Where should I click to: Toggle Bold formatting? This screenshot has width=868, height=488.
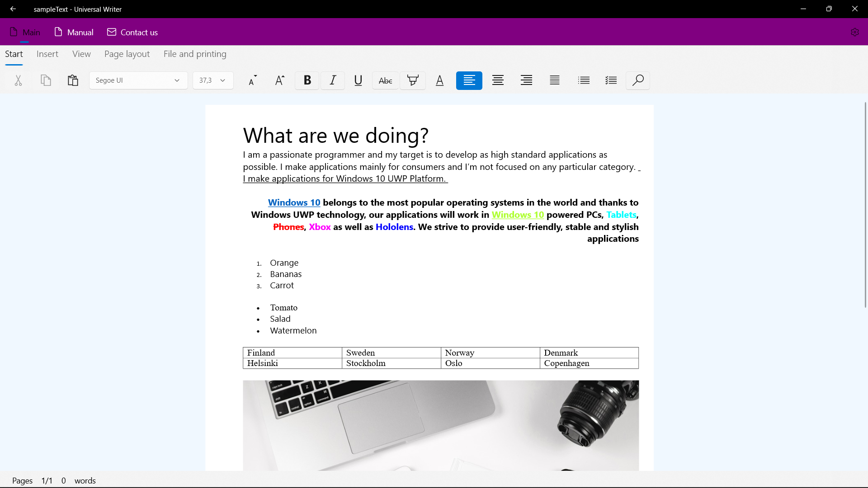(307, 80)
